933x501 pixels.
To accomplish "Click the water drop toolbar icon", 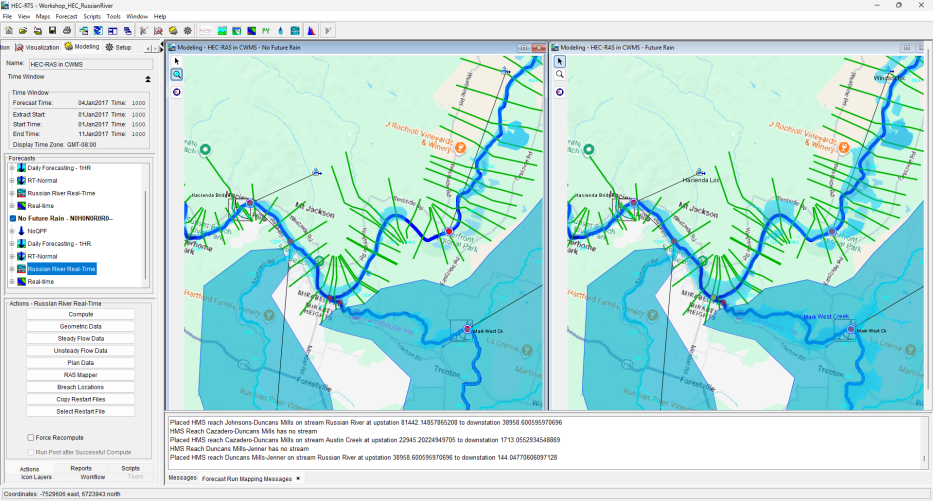I will pos(280,30).
